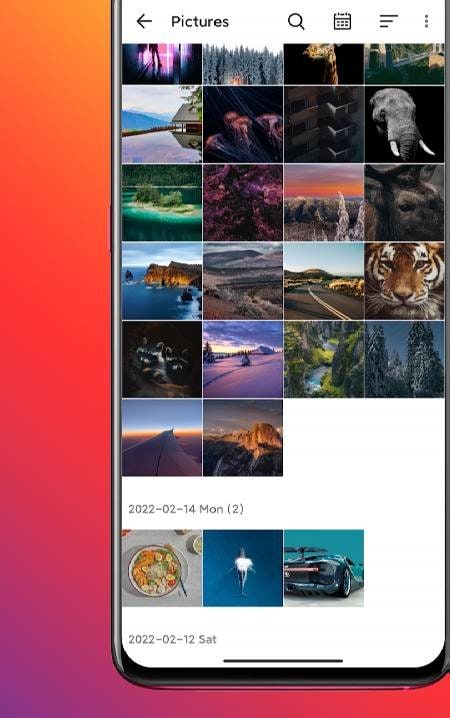Open the desert hills landscape photo
450x718 pixels.
[x=243, y=281]
